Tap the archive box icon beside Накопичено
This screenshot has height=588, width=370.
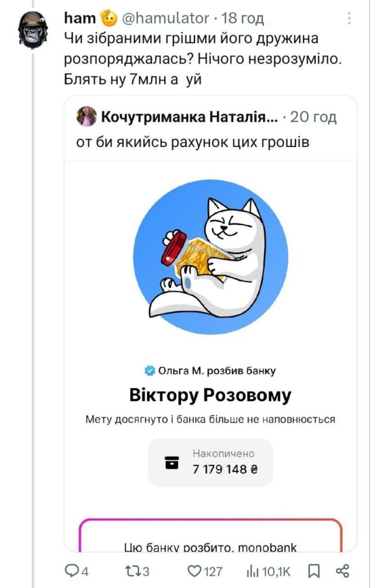[x=172, y=462]
